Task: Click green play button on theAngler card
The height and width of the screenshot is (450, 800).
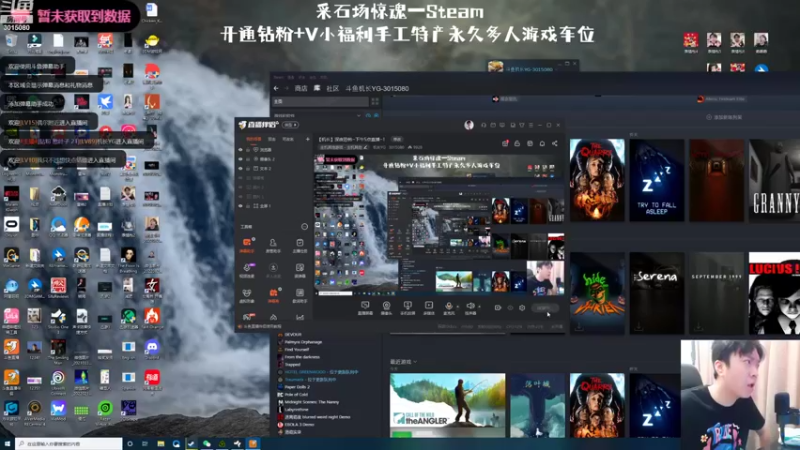Action: pos(402,434)
